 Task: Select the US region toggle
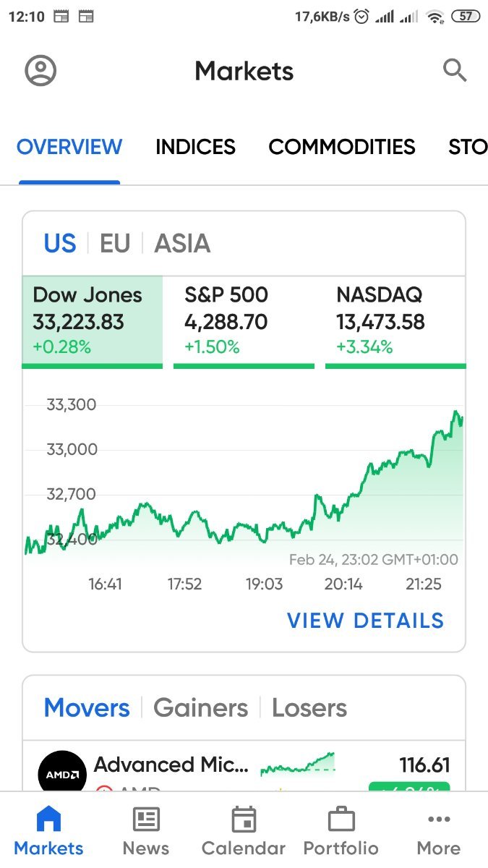tap(60, 244)
